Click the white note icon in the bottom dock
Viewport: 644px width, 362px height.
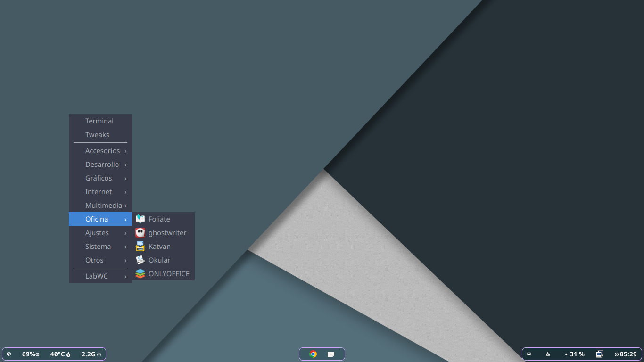[x=331, y=354]
